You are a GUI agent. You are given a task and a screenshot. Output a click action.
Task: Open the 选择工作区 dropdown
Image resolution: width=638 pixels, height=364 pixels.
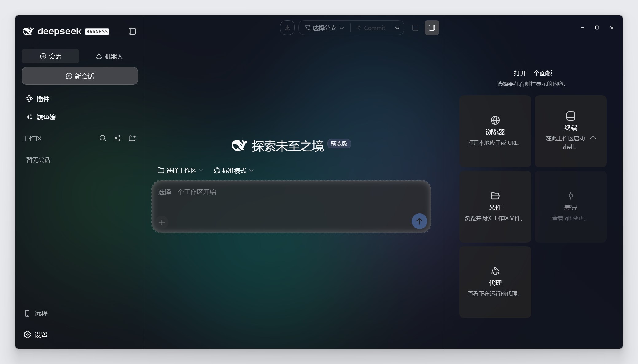click(180, 170)
